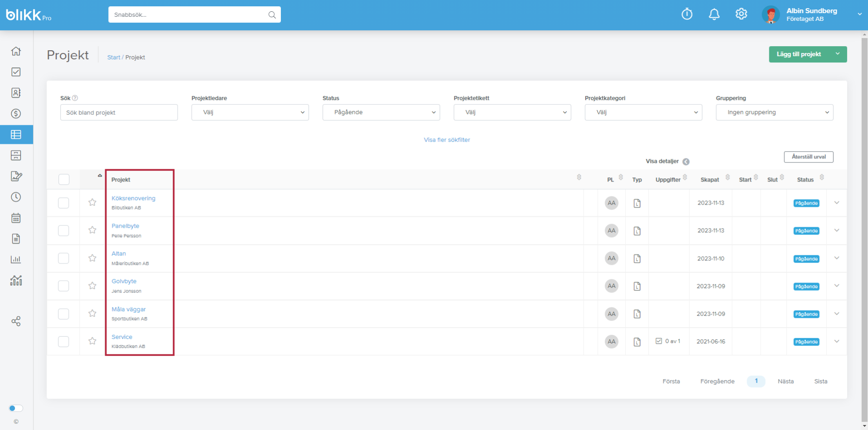The height and width of the screenshot is (430, 868).
Task: Click Visa fler sökfilter link
Action: pos(447,140)
